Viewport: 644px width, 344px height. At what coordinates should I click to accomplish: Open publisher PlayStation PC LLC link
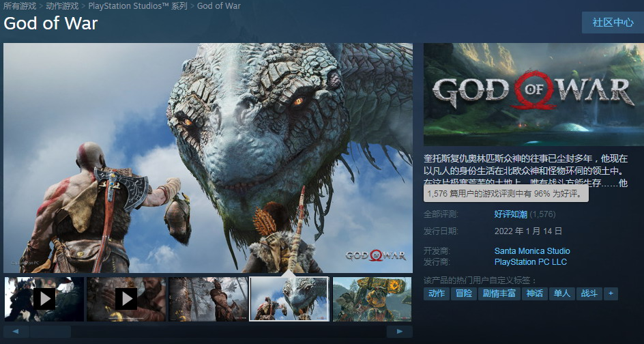click(x=531, y=262)
